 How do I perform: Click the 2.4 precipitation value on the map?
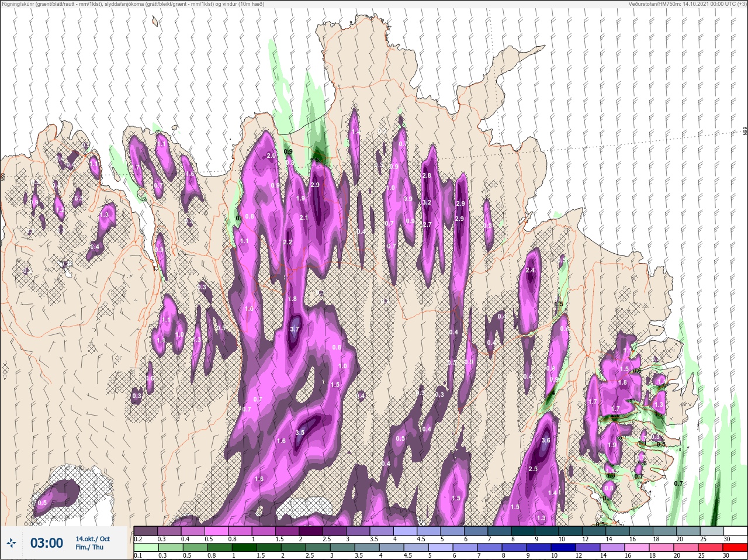[530, 271]
